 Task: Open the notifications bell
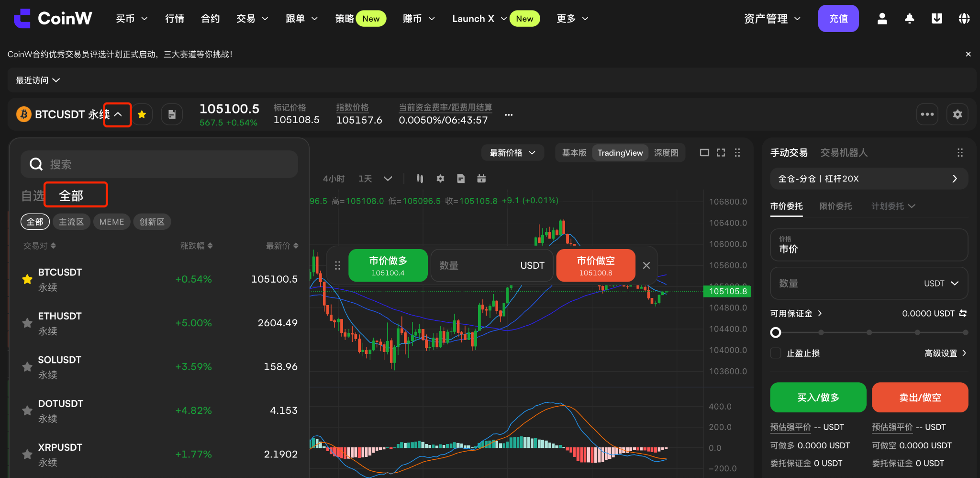pos(909,18)
